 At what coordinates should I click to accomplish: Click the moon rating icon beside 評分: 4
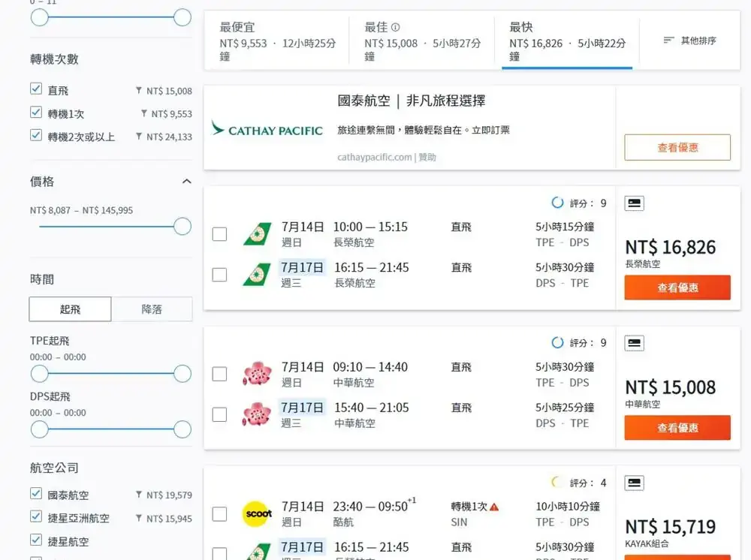point(556,483)
